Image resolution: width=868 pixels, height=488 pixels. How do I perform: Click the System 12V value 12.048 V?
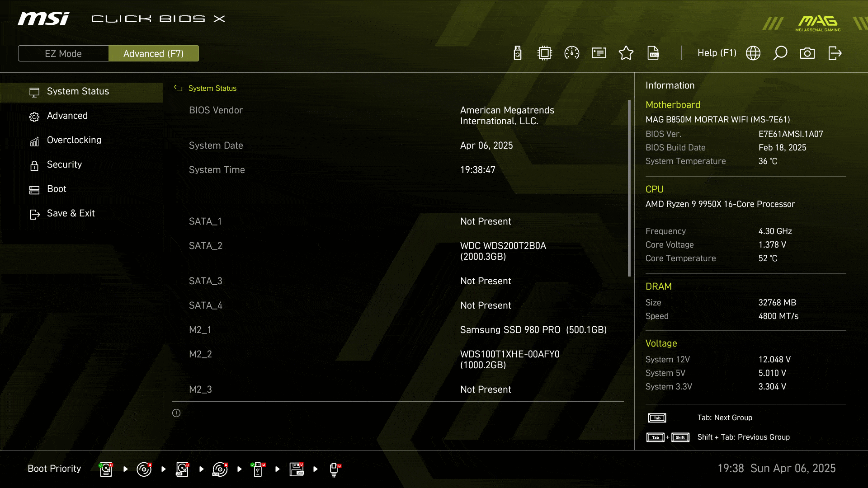774,360
